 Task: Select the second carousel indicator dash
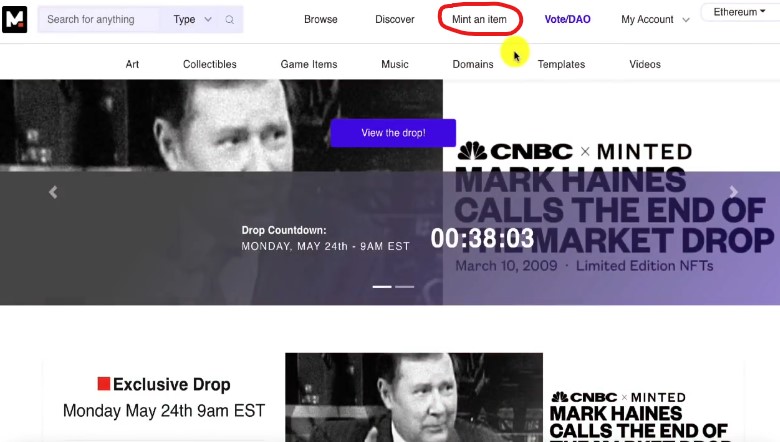(405, 286)
